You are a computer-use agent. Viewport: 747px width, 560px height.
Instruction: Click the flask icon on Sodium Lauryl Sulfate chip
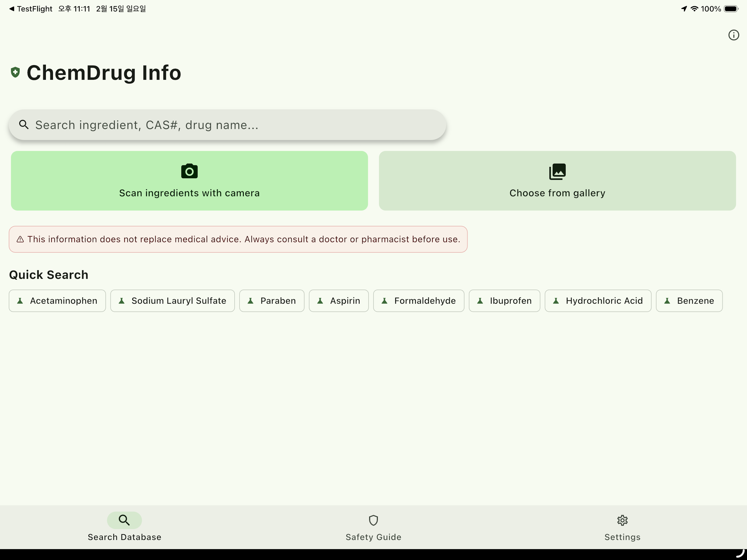coord(122,301)
